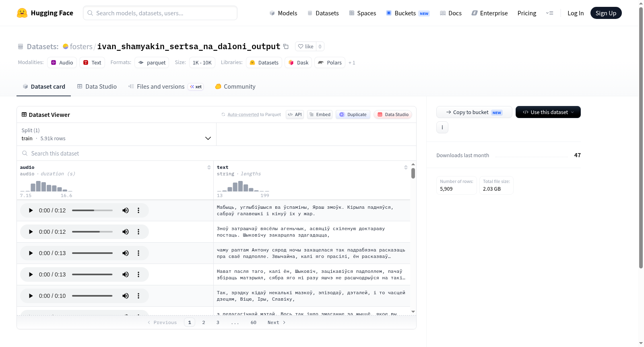This screenshot has height=347, width=644.
Task: Mute volume on 'Так, зрэдку кідаў' row
Action: point(126,296)
